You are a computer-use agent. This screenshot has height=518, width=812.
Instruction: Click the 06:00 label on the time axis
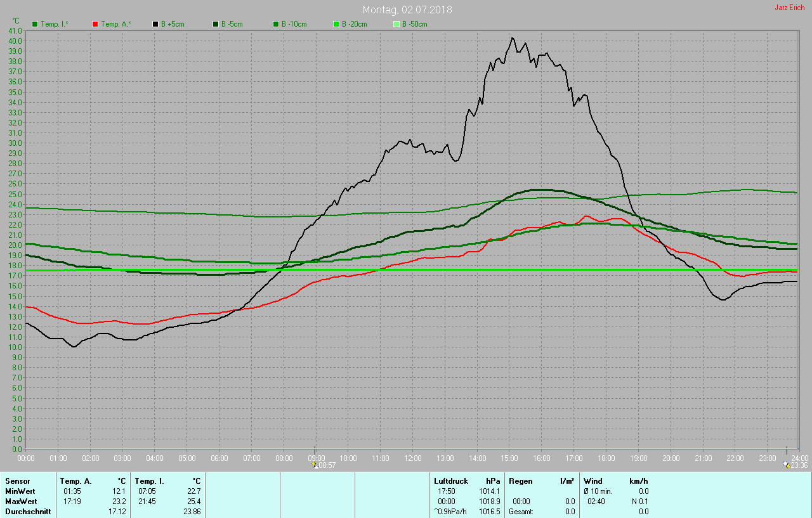(x=219, y=458)
